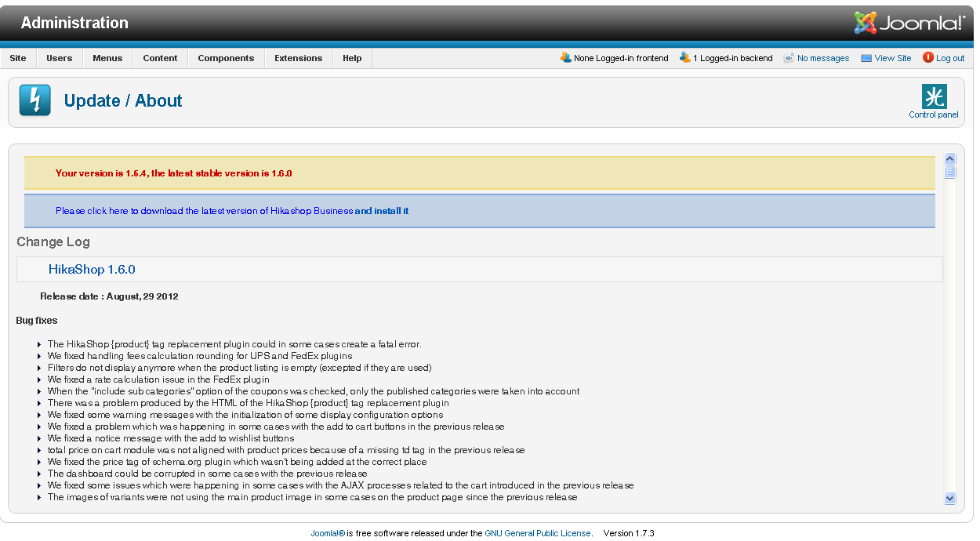Open the Extensions menu
Image resolution: width=980 pixels, height=541 pixels.
pos(298,58)
